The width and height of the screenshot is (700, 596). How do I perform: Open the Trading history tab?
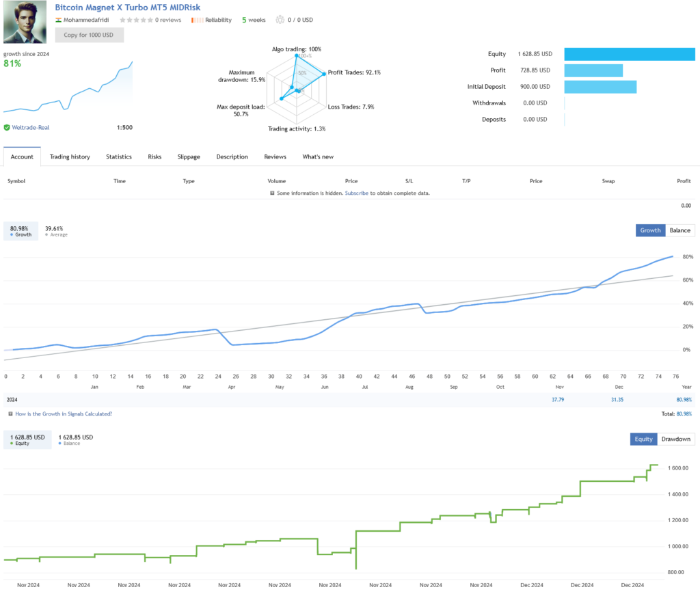70,157
